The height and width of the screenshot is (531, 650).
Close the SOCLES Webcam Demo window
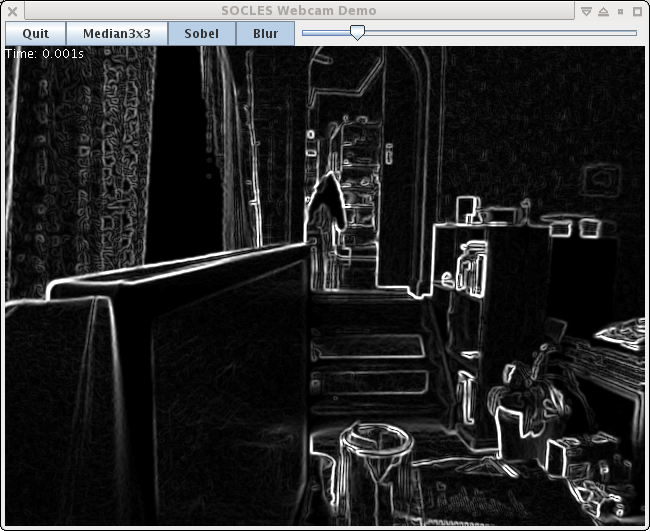point(12,11)
